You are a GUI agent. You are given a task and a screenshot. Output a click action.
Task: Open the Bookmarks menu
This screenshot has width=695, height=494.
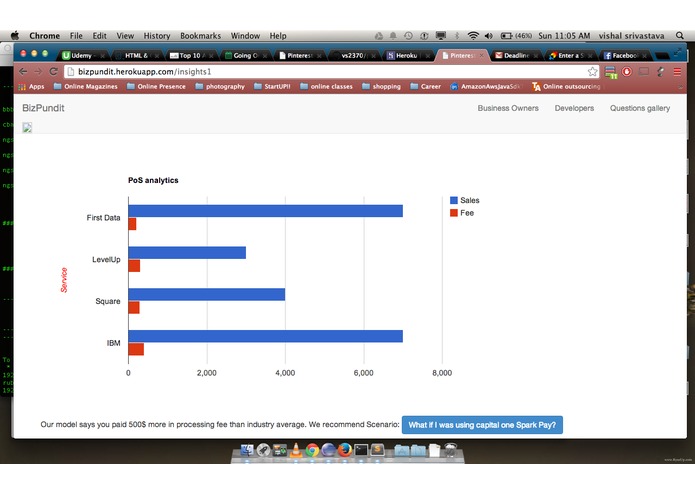tap(200, 35)
